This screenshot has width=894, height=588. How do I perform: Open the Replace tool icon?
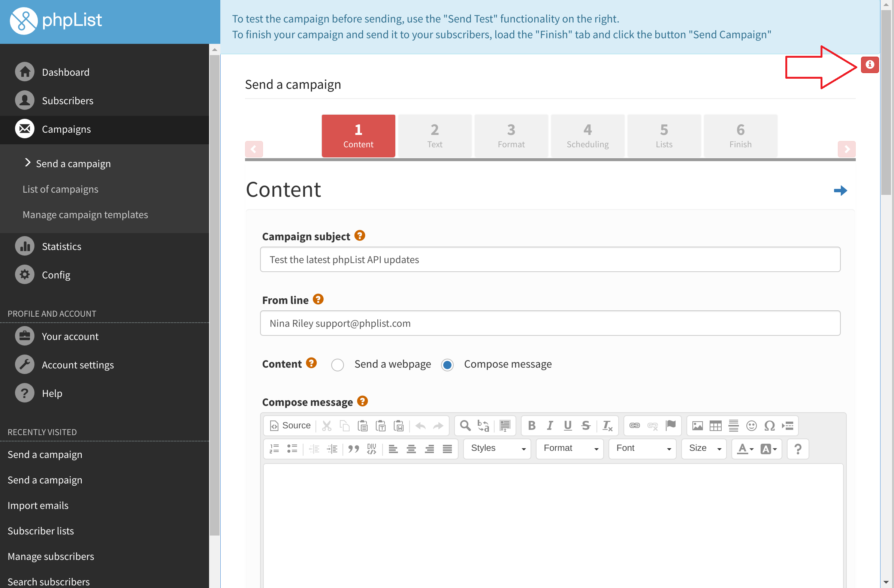[x=483, y=426]
